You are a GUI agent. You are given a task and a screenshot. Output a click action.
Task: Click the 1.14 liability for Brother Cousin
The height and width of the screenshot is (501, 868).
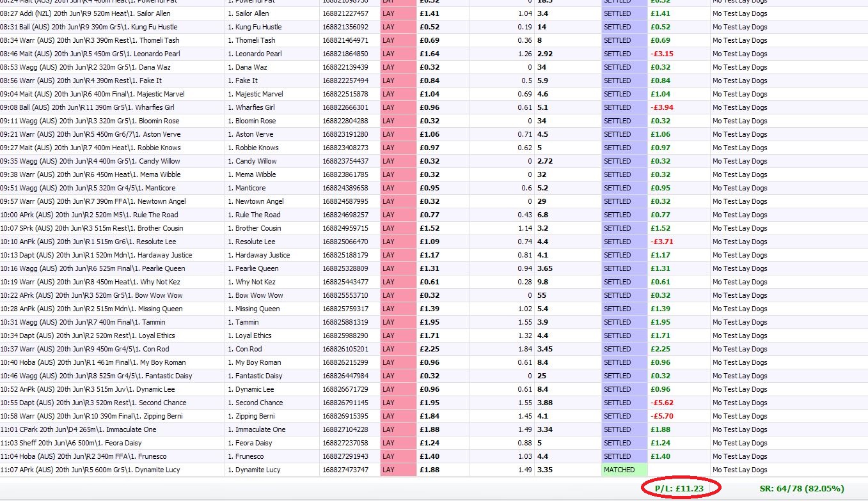[x=525, y=228]
